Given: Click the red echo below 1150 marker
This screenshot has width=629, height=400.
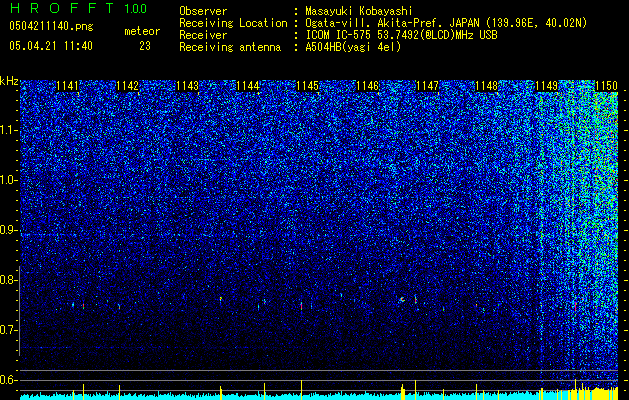Looking at the screenshot, I should pos(576,306).
